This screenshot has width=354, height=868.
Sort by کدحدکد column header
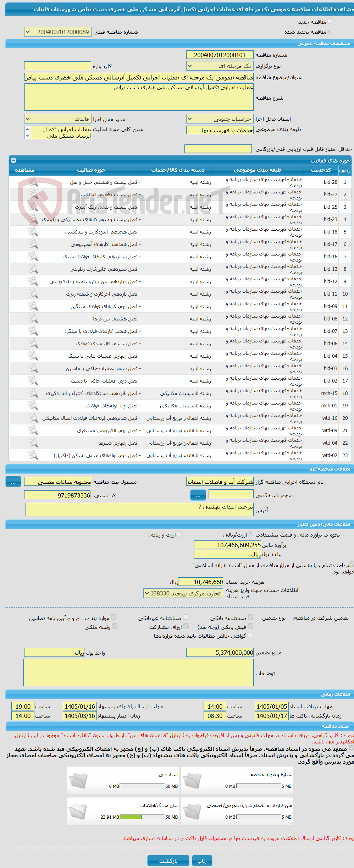tap(321, 170)
